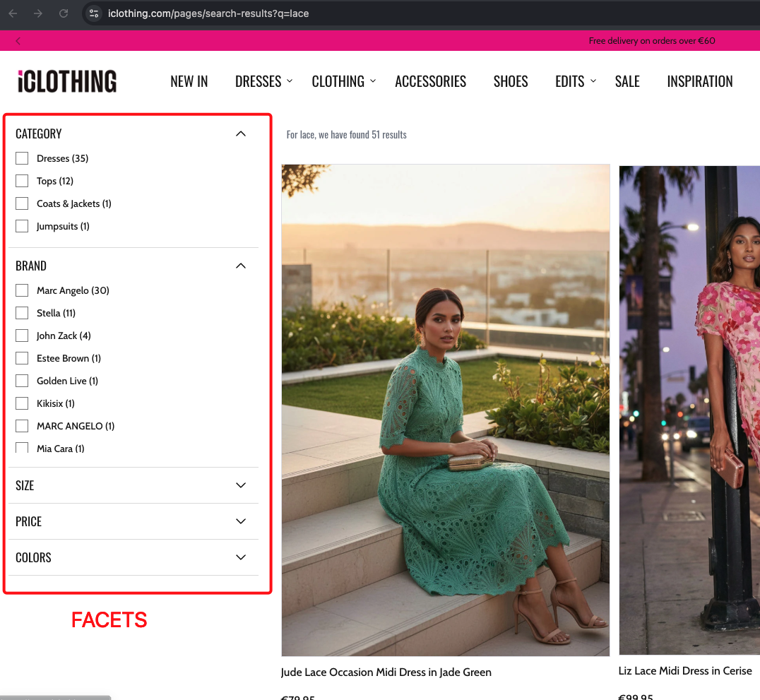Check the Marc Angelo brand checkbox

21,290
